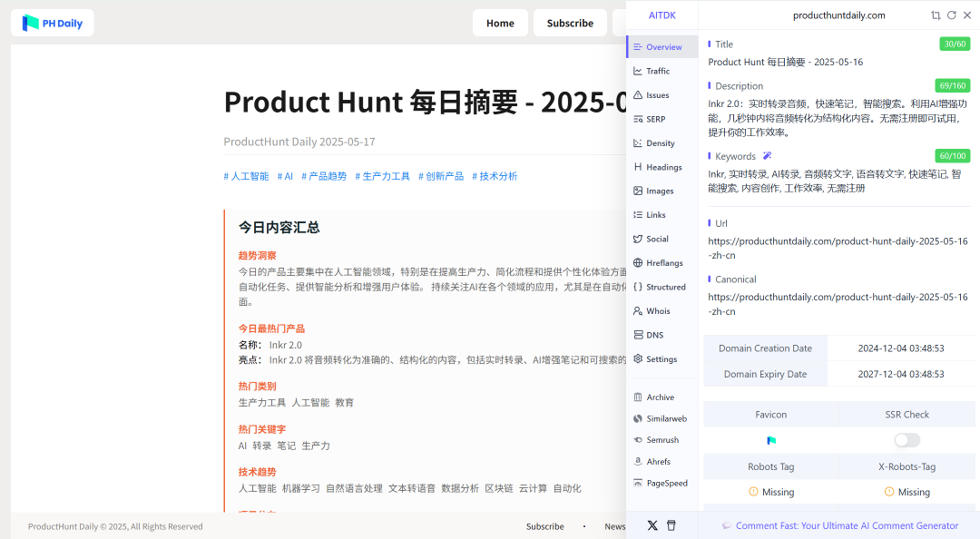The width and height of the screenshot is (980, 539).
Task: Click the Archive icon
Action: tap(638, 397)
